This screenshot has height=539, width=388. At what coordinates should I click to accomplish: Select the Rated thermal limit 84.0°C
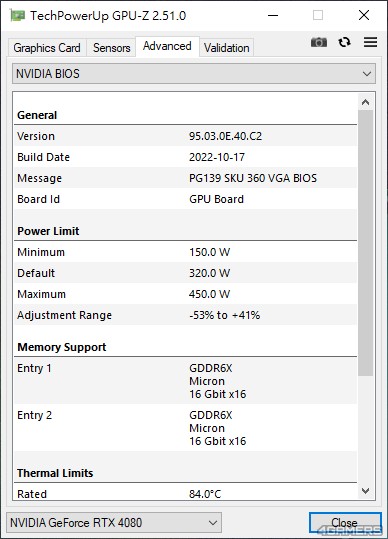point(205,494)
